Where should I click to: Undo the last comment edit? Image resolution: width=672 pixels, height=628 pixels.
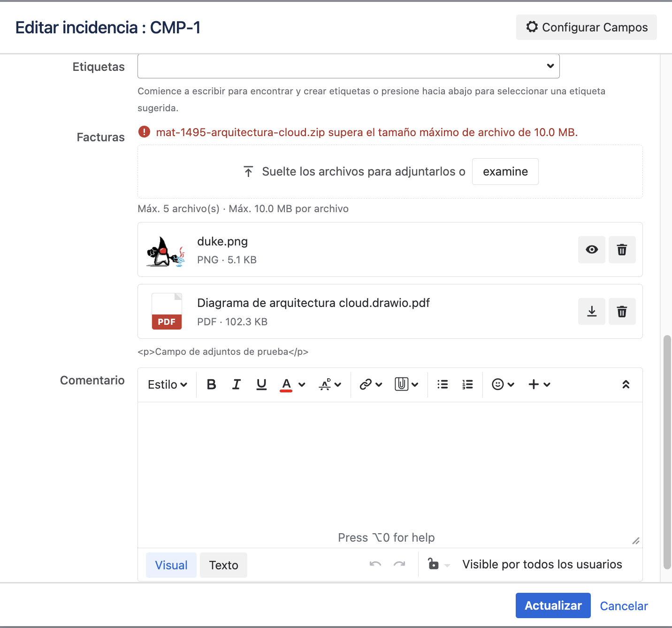point(375,564)
